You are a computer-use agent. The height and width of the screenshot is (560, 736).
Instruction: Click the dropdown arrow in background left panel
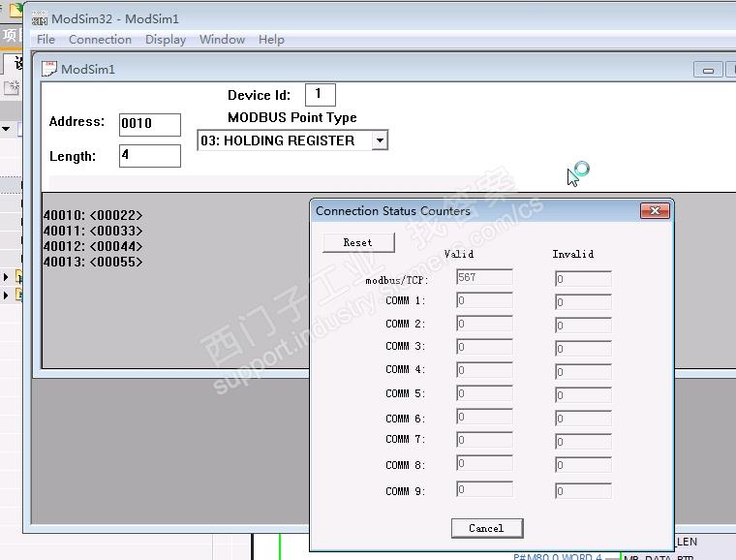click(x=6, y=128)
